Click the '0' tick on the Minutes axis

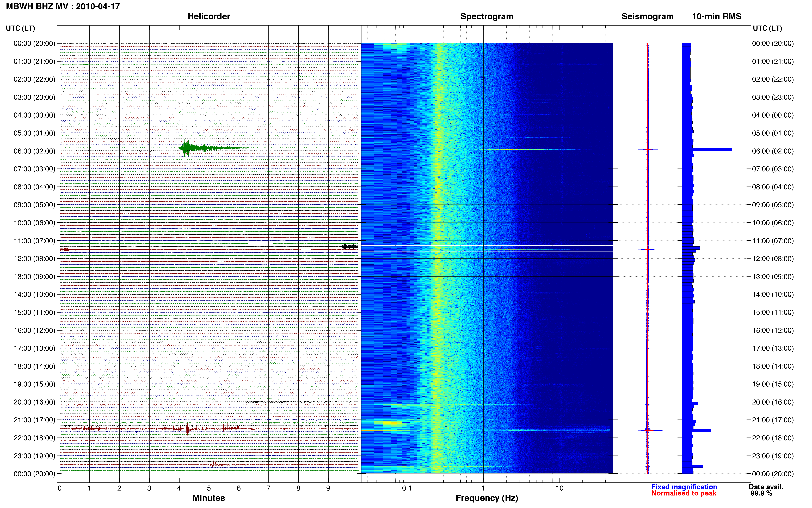(x=59, y=488)
